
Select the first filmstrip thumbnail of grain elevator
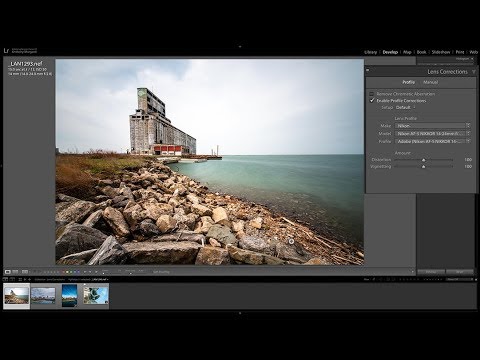coord(17,296)
